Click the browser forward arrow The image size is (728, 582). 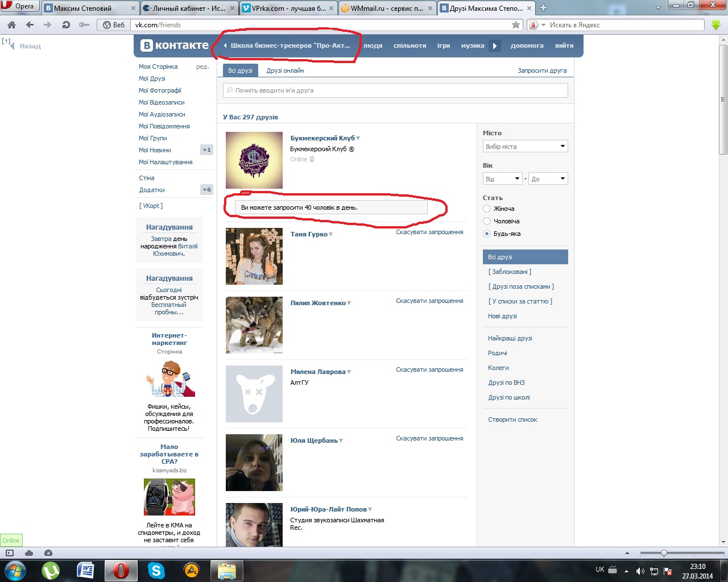[47, 25]
